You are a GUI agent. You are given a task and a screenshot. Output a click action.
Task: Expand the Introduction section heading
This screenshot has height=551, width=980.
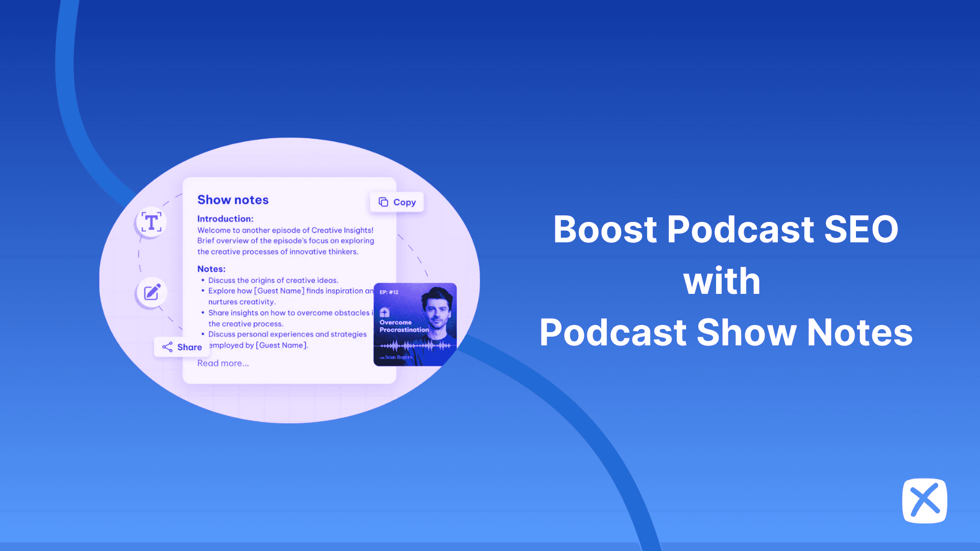(x=225, y=218)
